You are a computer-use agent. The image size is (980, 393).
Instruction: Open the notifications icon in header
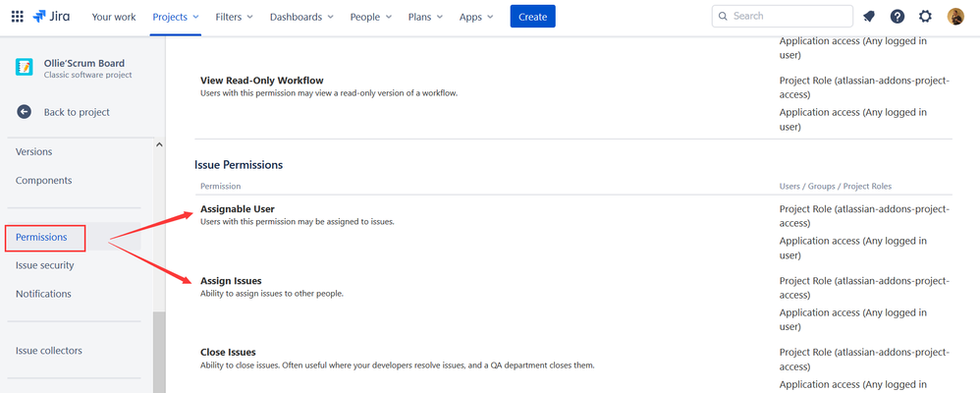869,17
